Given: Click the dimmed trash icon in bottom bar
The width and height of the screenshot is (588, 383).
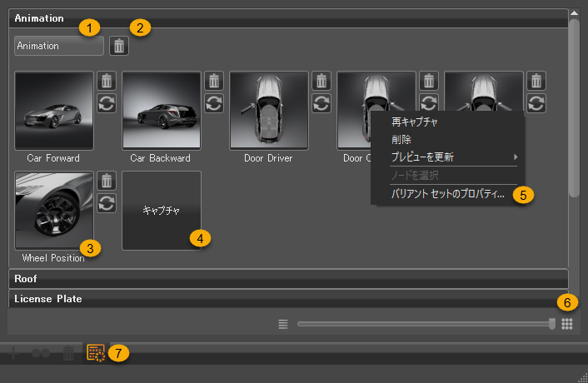Looking at the screenshot, I should click(67, 353).
